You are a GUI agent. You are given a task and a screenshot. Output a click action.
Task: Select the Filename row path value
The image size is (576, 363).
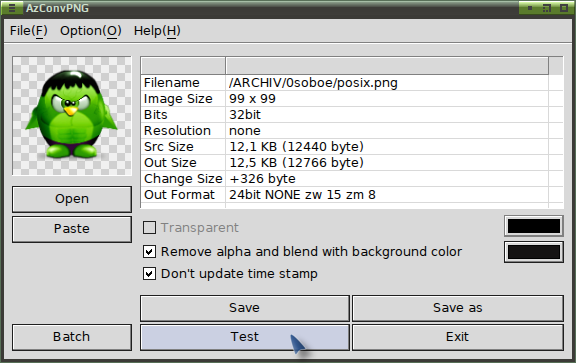[313, 83]
